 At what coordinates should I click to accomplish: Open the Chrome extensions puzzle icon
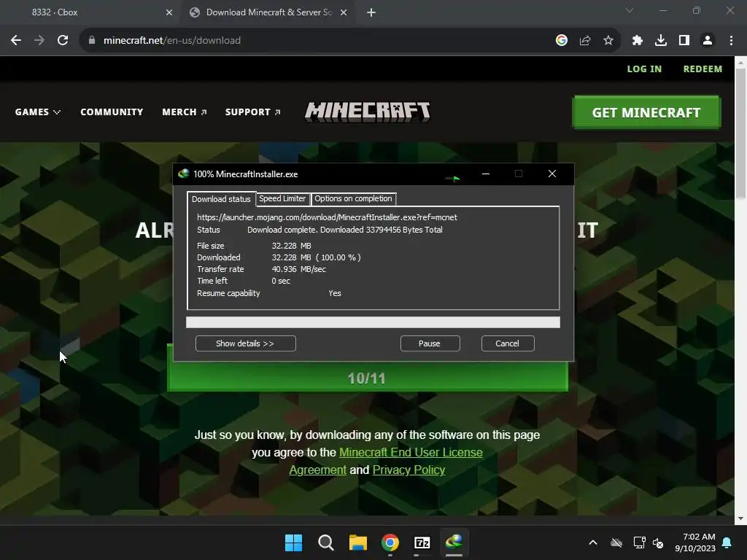[638, 41]
